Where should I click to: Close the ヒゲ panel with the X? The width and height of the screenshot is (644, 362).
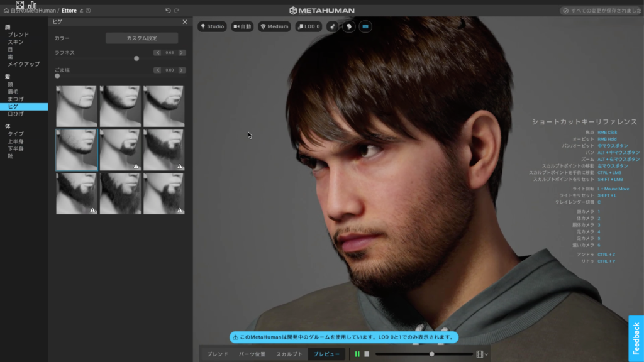pos(185,22)
